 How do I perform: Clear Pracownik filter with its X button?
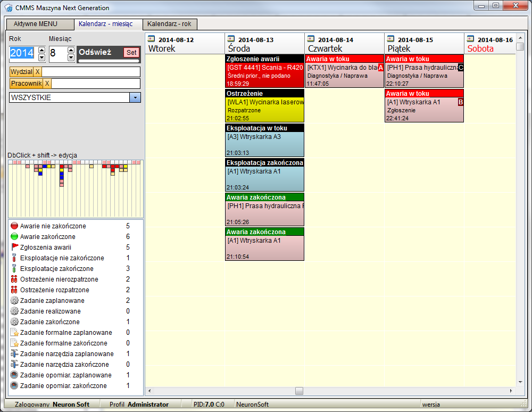point(47,84)
